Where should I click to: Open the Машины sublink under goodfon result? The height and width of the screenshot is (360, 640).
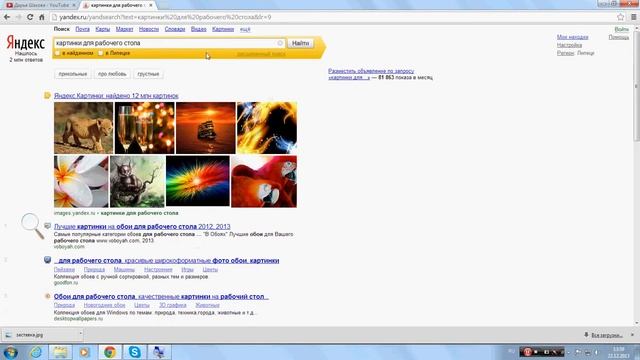point(124,269)
